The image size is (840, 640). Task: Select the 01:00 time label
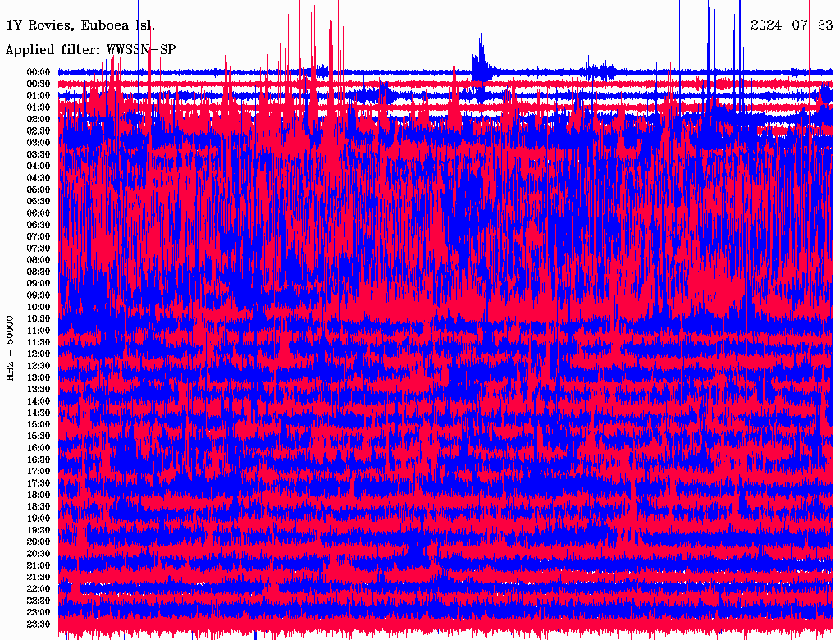point(39,96)
